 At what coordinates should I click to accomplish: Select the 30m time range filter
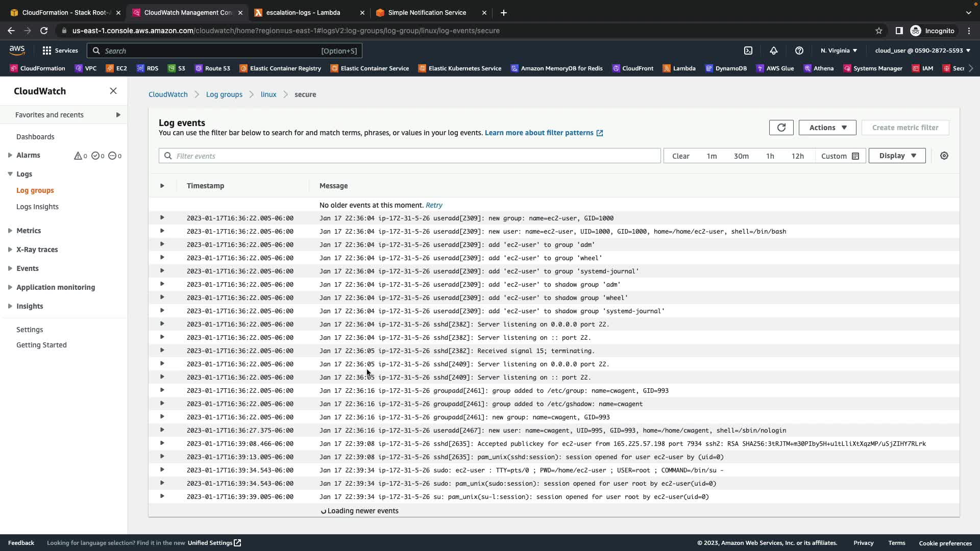741,156
